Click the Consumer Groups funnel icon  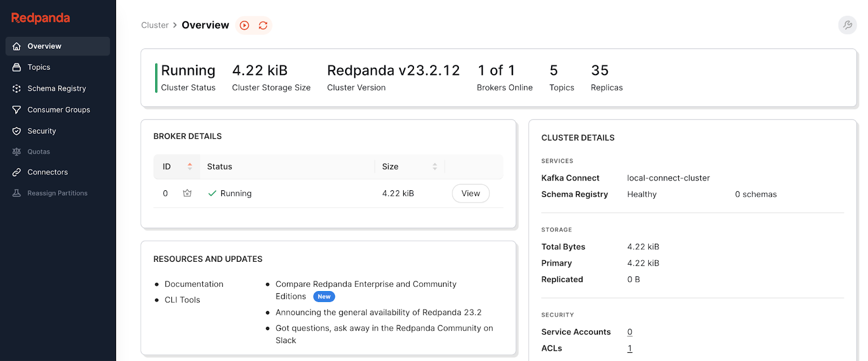pos(17,109)
